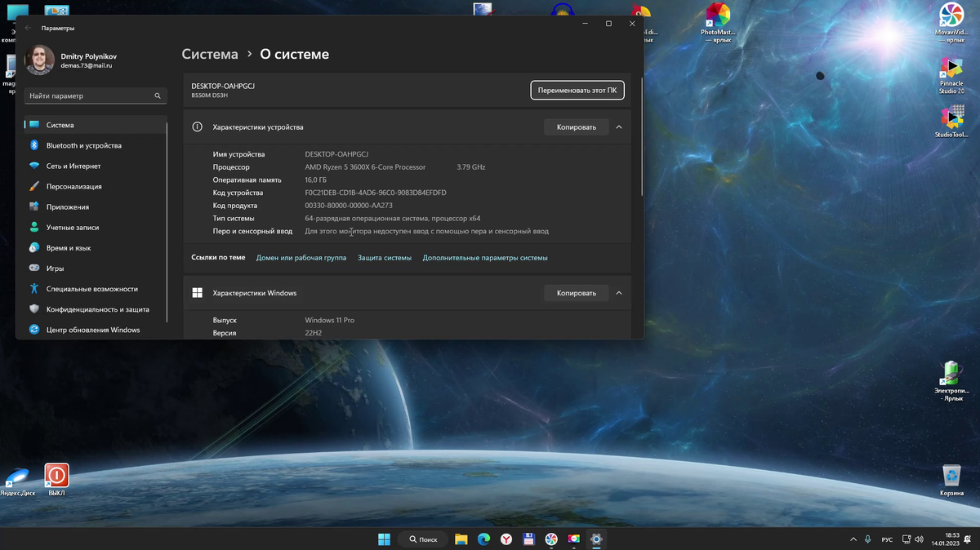Select the StudioTool desktop icon
Screen dimensions: 980x550
951,122
